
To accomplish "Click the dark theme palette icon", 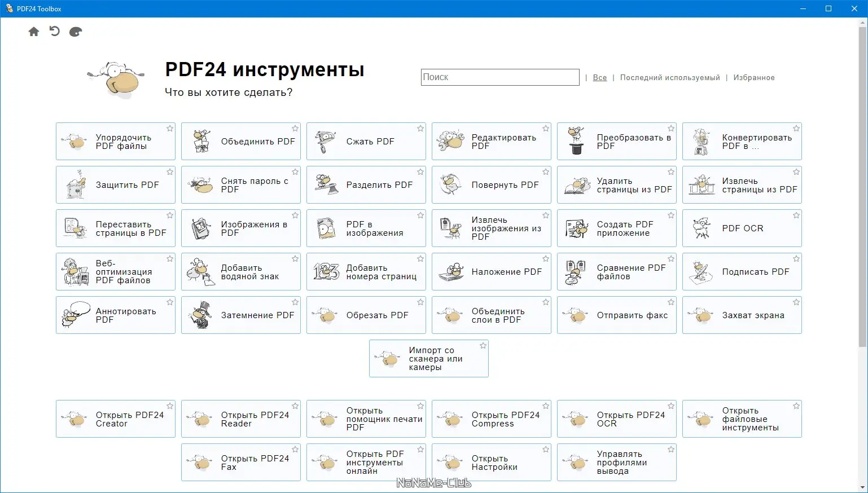I will 76,32.
